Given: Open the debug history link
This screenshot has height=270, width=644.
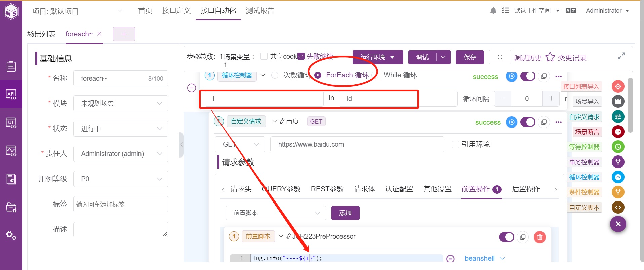Looking at the screenshot, I should click(528, 58).
